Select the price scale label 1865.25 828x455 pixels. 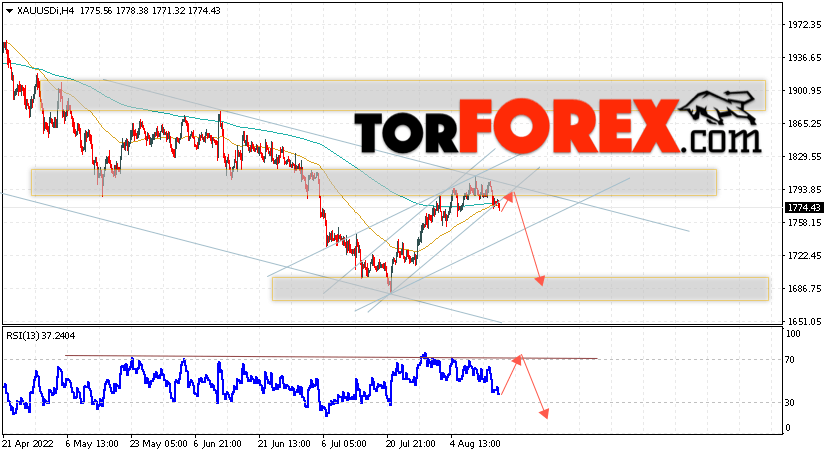pos(804,124)
